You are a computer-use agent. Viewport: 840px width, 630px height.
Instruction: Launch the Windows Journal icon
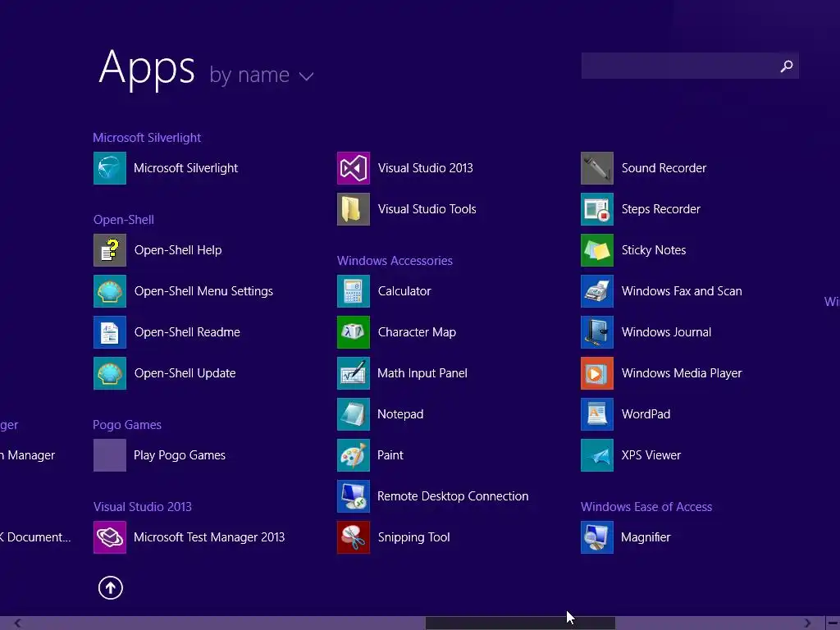[x=597, y=332]
